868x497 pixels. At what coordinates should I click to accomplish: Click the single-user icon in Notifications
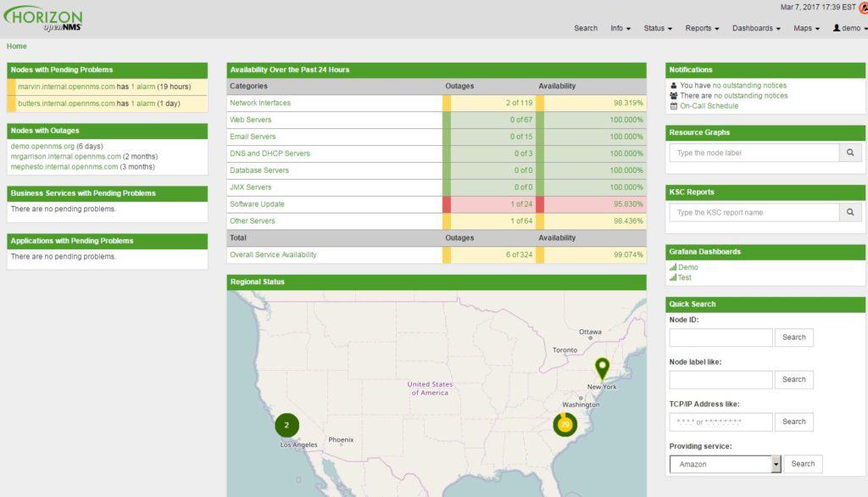tap(674, 86)
